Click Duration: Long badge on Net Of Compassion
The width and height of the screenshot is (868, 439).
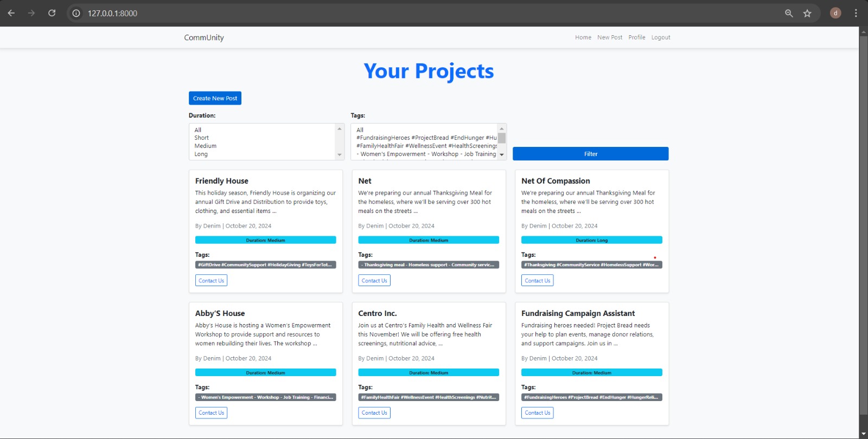tap(591, 240)
